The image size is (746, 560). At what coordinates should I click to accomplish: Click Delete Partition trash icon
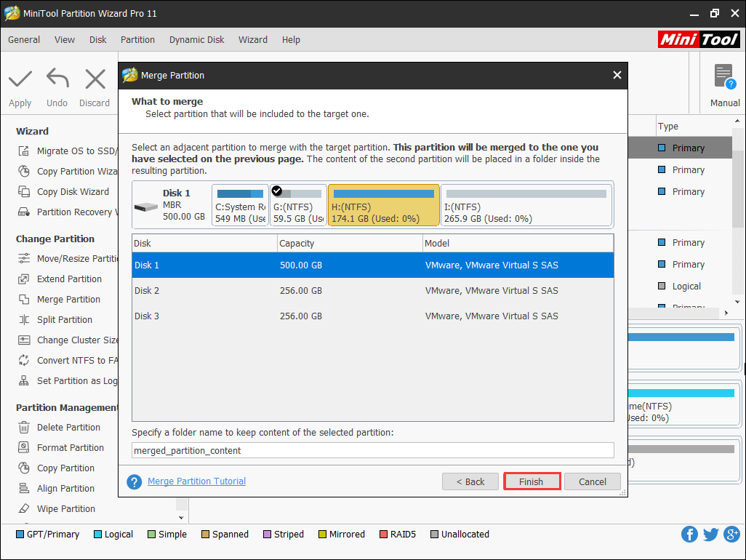pos(23,427)
